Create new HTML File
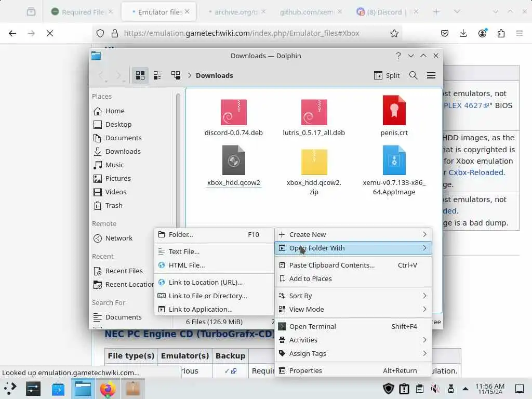Image resolution: width=532 pixels, height=399 pixels. coord(214,265)
